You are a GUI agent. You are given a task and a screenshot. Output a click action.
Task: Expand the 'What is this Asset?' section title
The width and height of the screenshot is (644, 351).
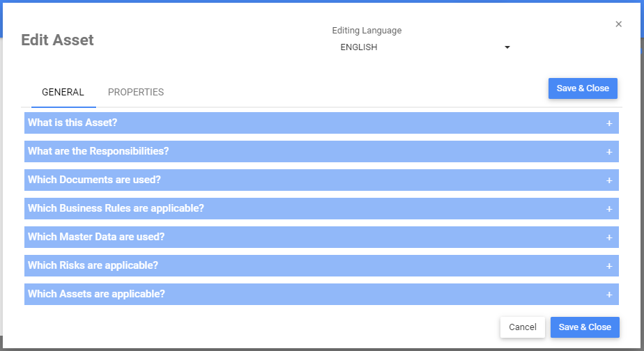[72, 123]
